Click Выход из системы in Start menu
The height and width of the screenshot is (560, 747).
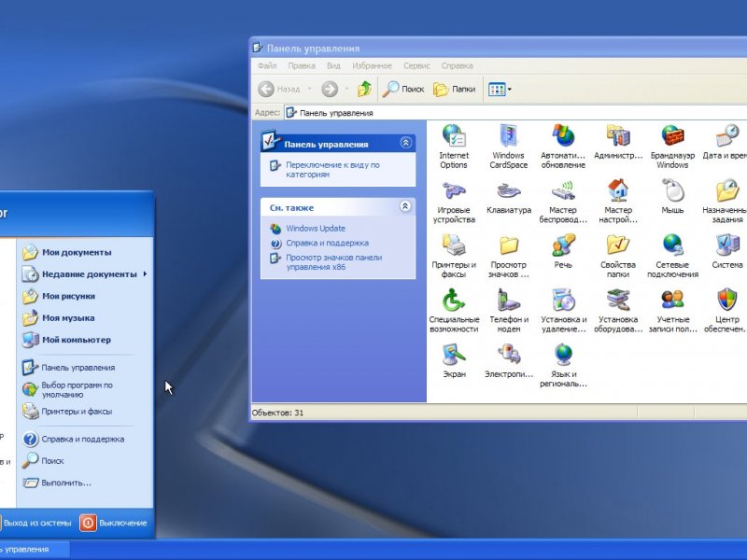[35, 523]
